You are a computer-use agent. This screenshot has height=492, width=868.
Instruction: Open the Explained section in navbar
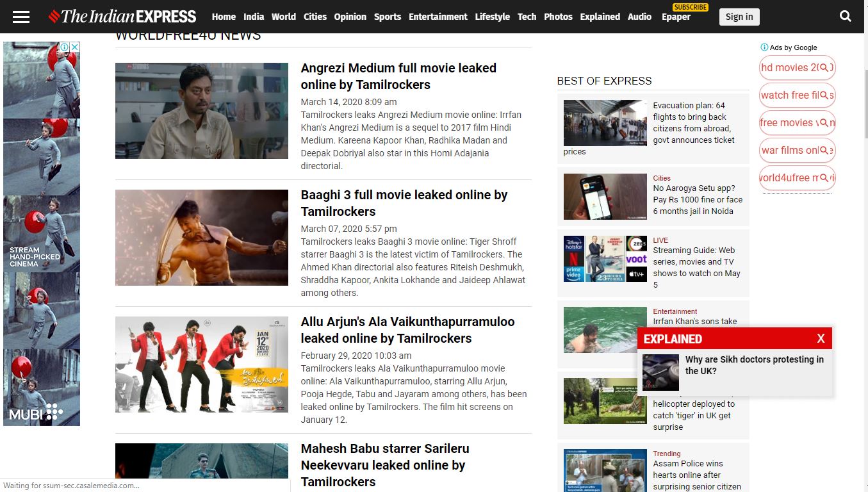pos(600,17)
